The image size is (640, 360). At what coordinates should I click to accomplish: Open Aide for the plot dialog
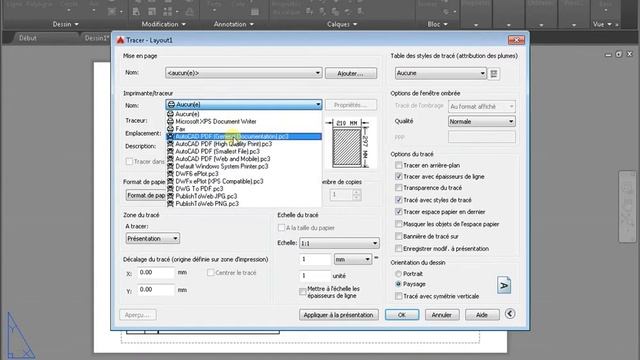click(x=482, y=315)
